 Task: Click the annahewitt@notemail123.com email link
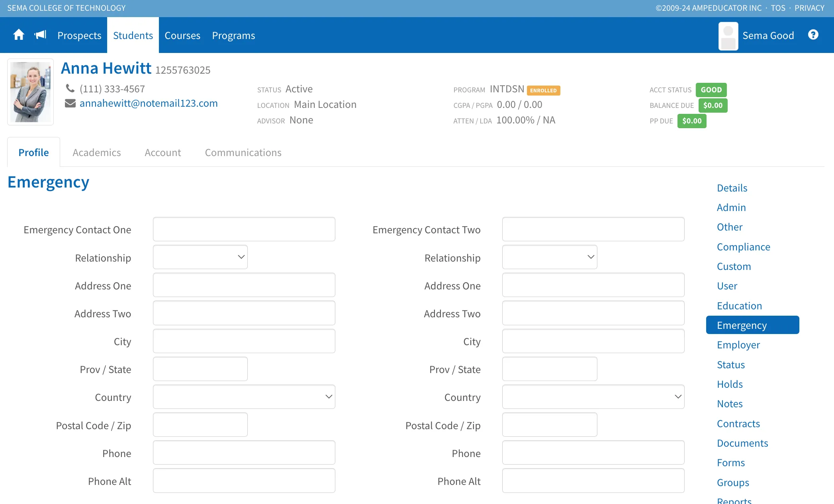(x=149, y=104)
